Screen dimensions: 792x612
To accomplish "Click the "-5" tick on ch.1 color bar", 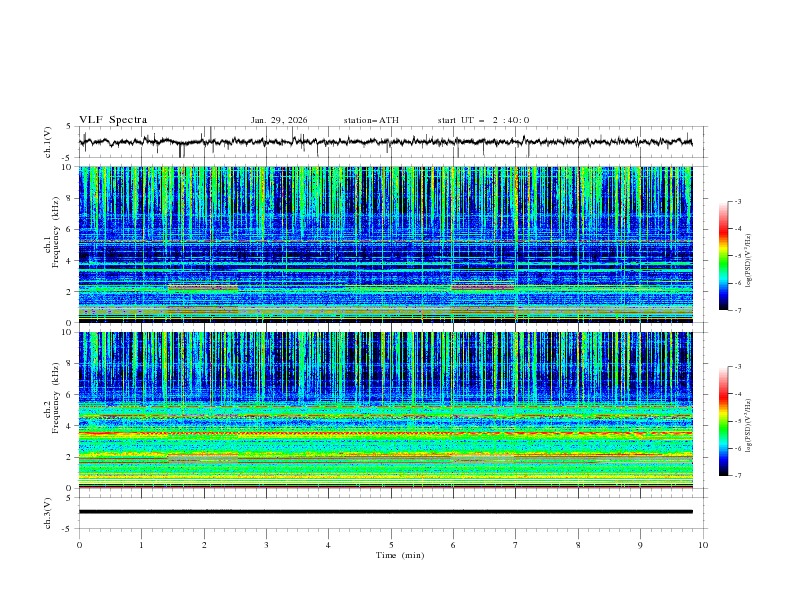I will point(737,256).
